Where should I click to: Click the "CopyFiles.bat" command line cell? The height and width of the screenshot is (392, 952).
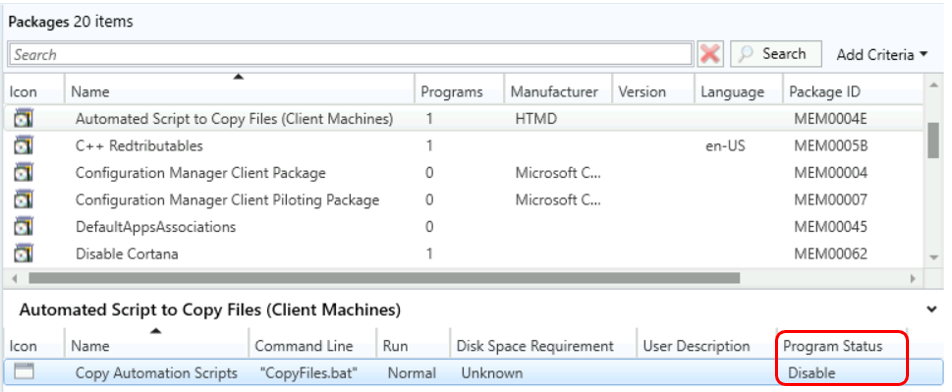pos(308,373)
